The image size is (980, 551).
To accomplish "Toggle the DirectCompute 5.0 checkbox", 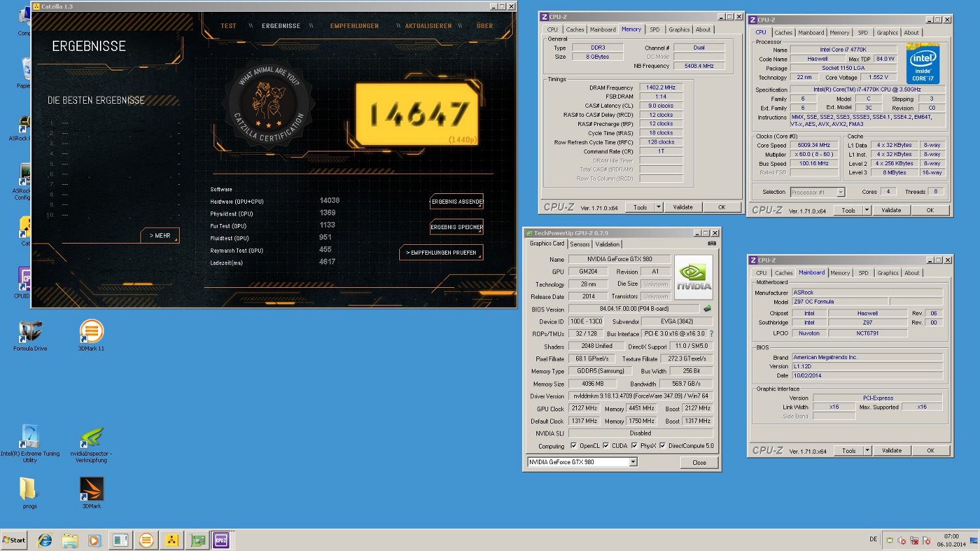I will [662, 446].
